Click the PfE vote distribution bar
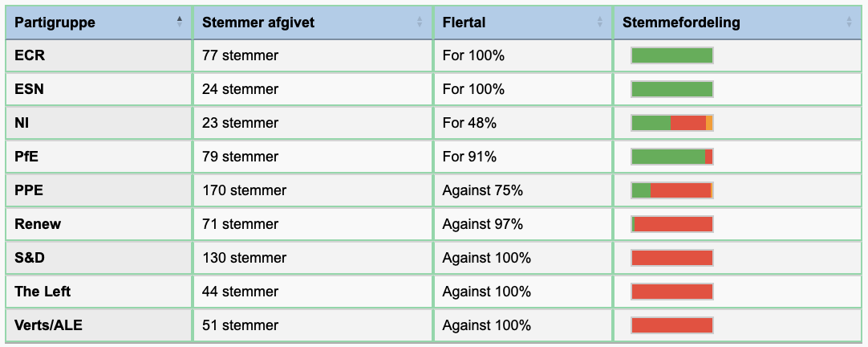Viewport: 868px width, 347px height. click(672, 157)
